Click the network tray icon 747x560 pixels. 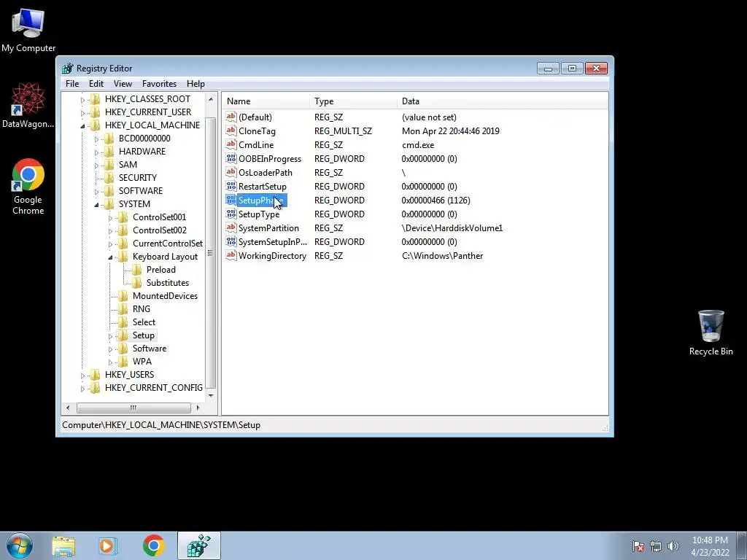click(656, 546)
